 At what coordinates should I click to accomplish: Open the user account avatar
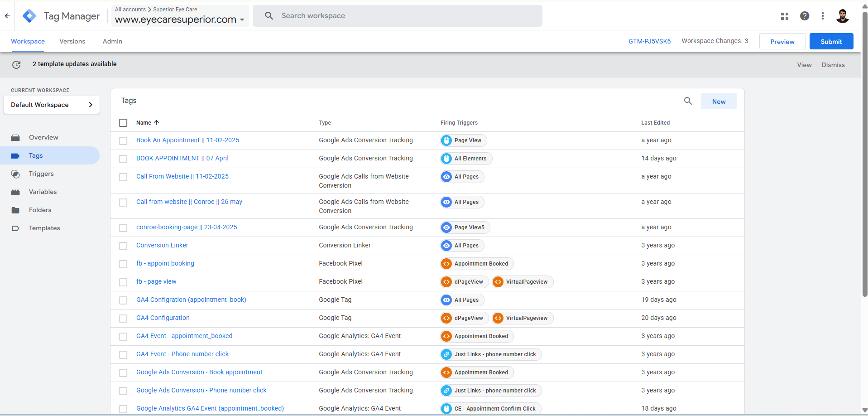842,16
